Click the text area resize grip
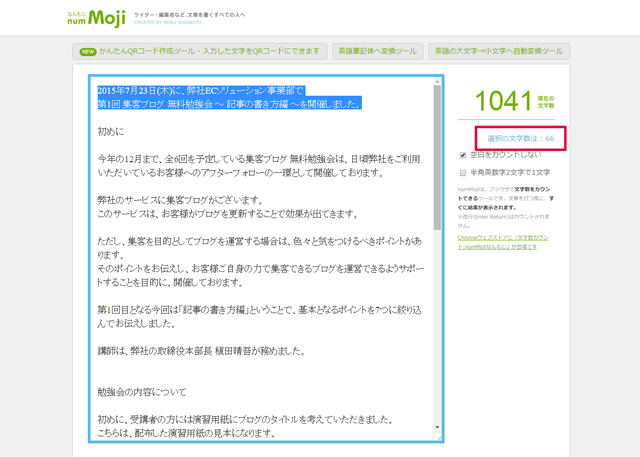640x457 pixels. (438, 437)
